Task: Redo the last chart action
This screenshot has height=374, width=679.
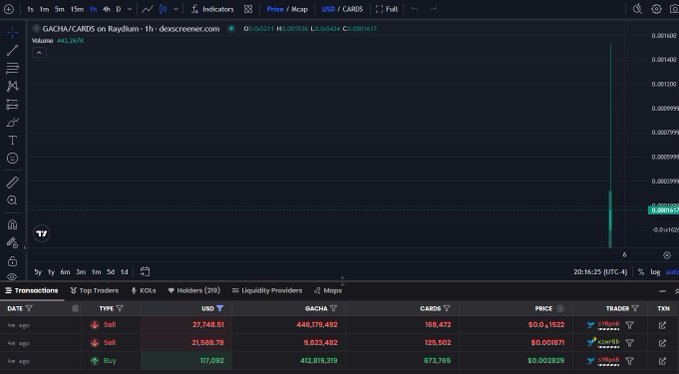Action: pos(433,9)
